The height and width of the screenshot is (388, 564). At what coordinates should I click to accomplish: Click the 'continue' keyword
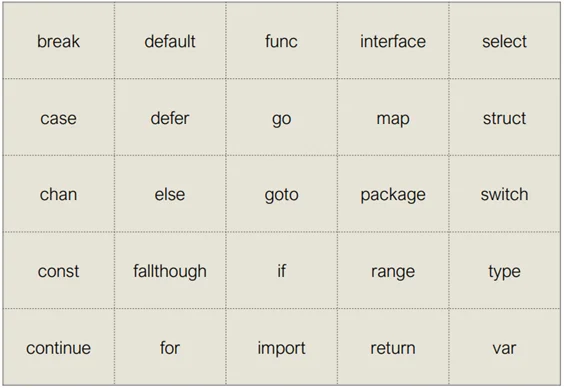tap(59, 348)
